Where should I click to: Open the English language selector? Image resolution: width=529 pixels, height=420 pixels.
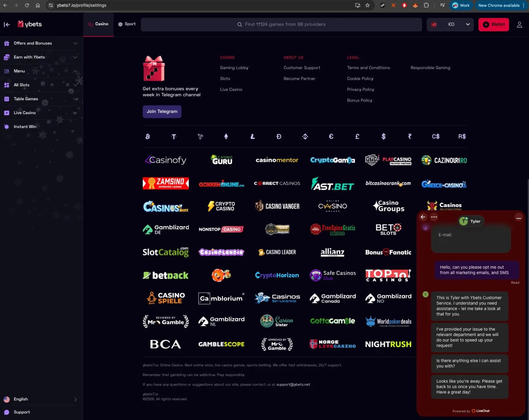tap(41, 399)
